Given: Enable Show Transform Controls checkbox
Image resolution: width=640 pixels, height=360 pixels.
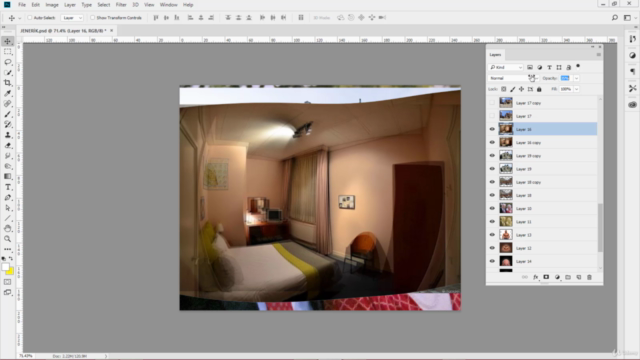Looking at the screenshot, I should pyautogui.click(x=92, y=18).
